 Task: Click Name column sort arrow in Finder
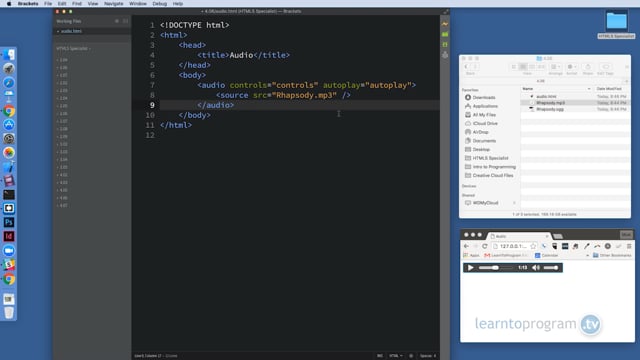[589, 89]
